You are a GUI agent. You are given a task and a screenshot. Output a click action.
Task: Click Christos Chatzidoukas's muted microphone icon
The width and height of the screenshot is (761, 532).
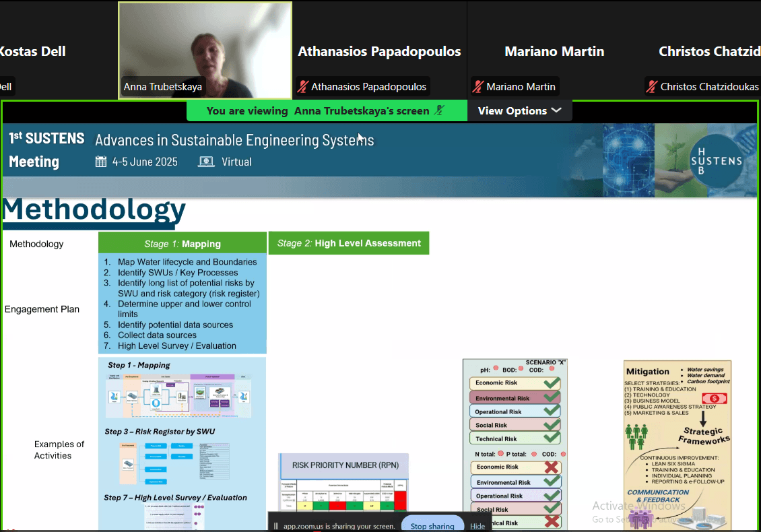click(653, 87)
